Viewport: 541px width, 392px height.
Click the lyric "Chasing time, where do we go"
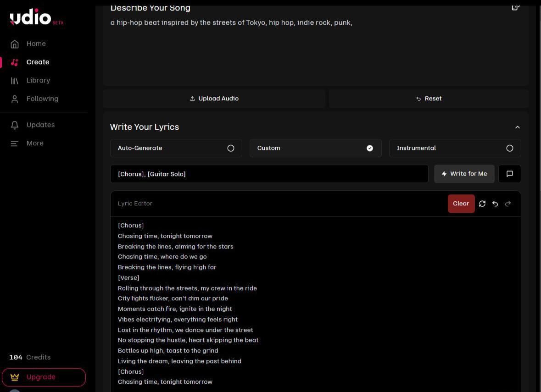(162, 257)
